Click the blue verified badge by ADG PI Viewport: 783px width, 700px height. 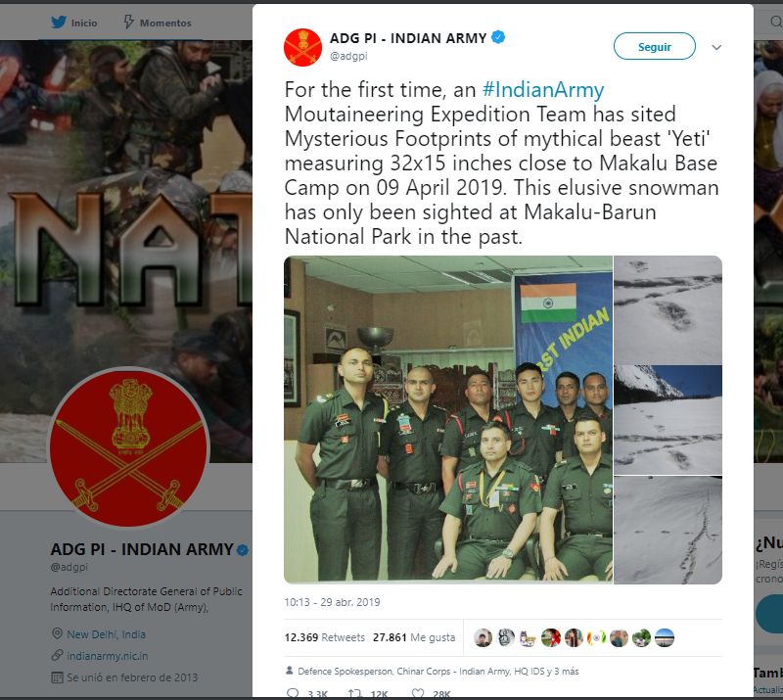(498, 37)
